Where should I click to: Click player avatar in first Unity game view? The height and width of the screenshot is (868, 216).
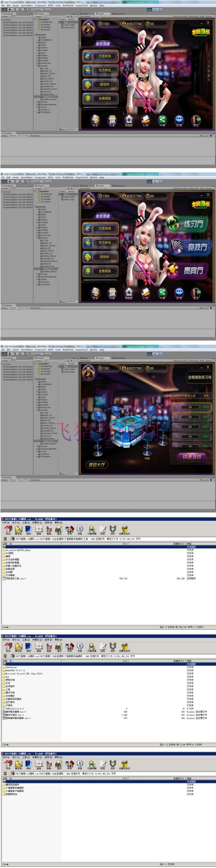pyautogui.click(x=88, y=27)
